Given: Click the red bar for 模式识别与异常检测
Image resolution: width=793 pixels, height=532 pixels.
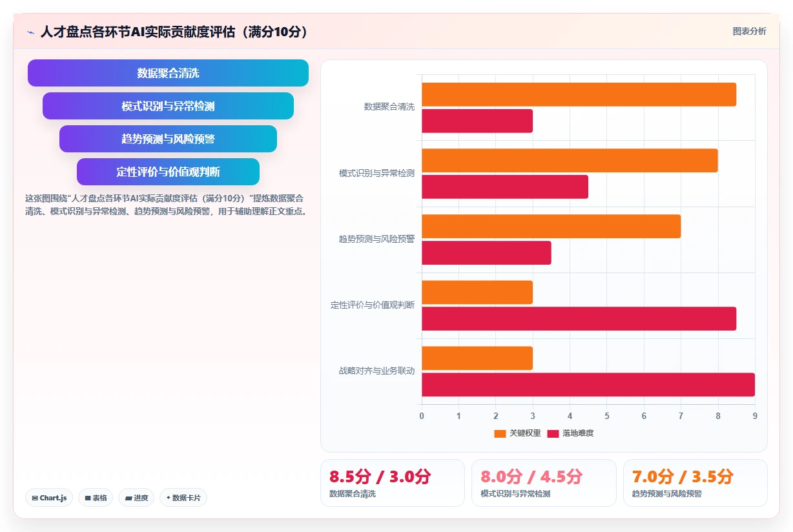Looking at the screenshot, I should point(505,187).
